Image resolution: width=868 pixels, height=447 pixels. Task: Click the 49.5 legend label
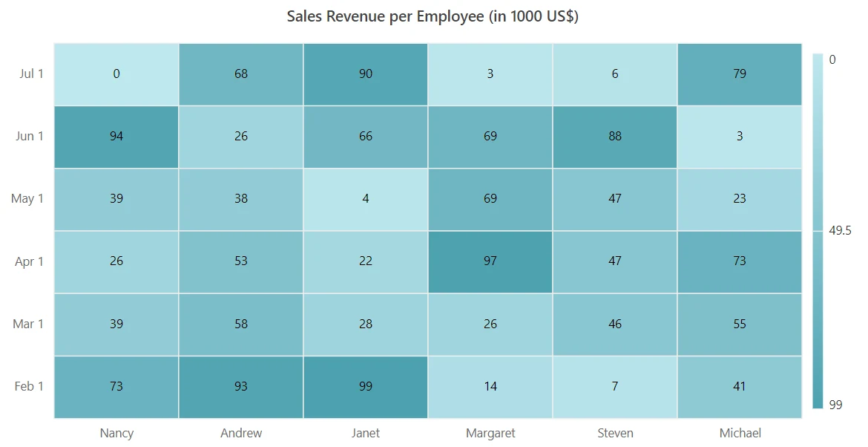point(840,231)
